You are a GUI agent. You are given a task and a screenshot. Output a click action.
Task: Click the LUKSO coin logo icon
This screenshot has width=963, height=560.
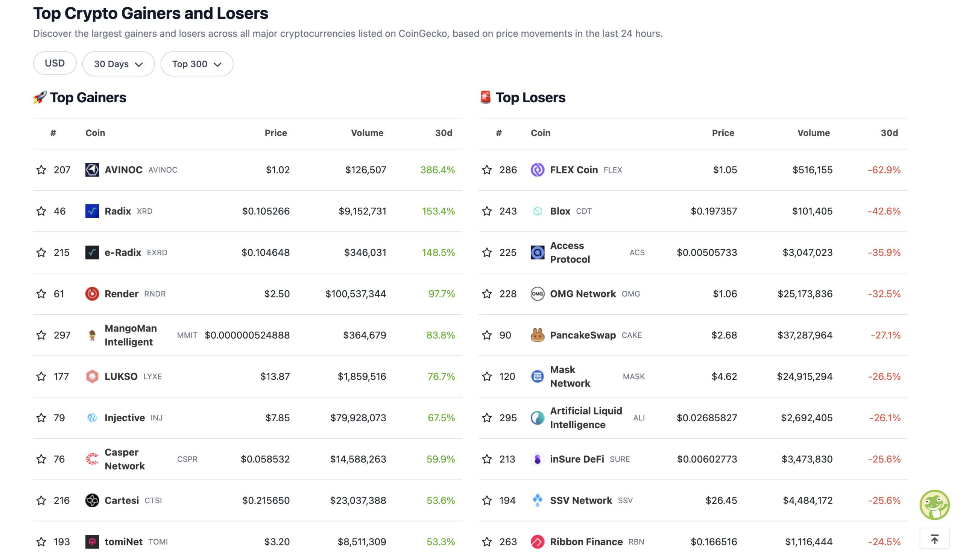tap(92, 376)
